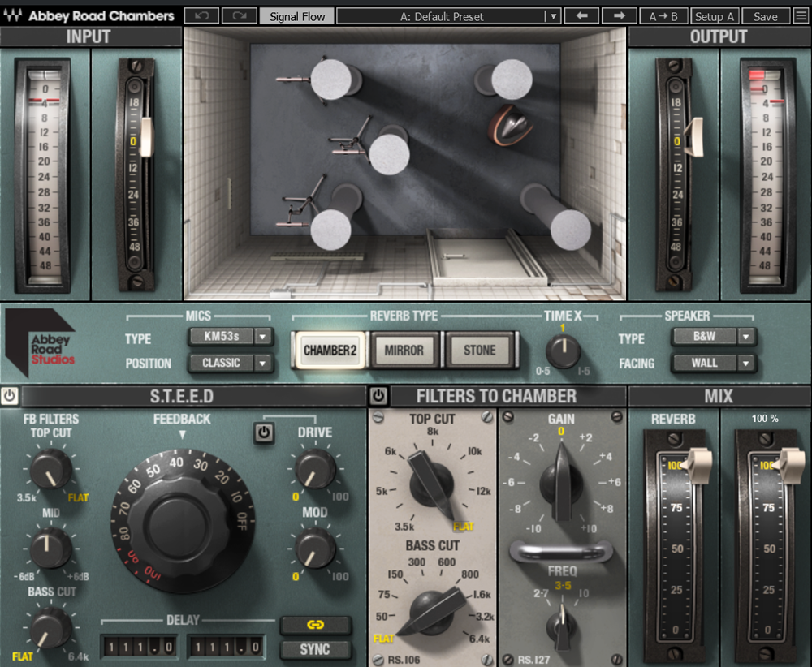Select the MIRROR reverb type
The height and width of the screenshot is (667, 812).
pos(404,351)
